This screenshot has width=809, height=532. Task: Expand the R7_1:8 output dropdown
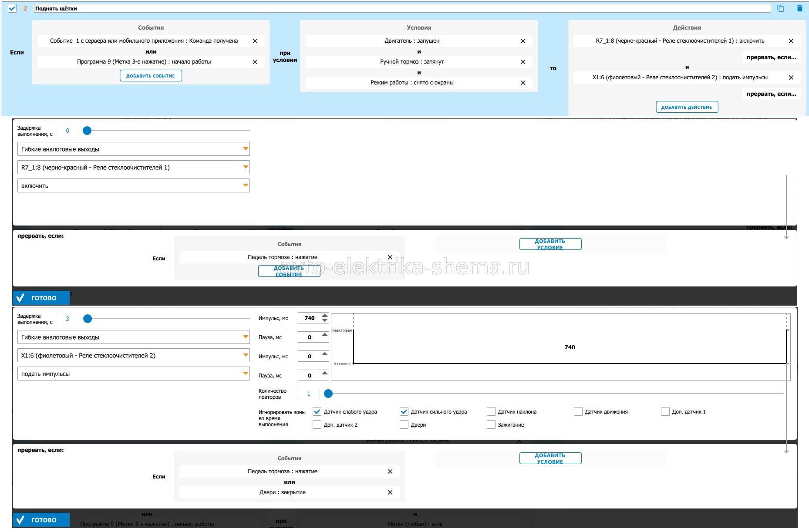133,168
